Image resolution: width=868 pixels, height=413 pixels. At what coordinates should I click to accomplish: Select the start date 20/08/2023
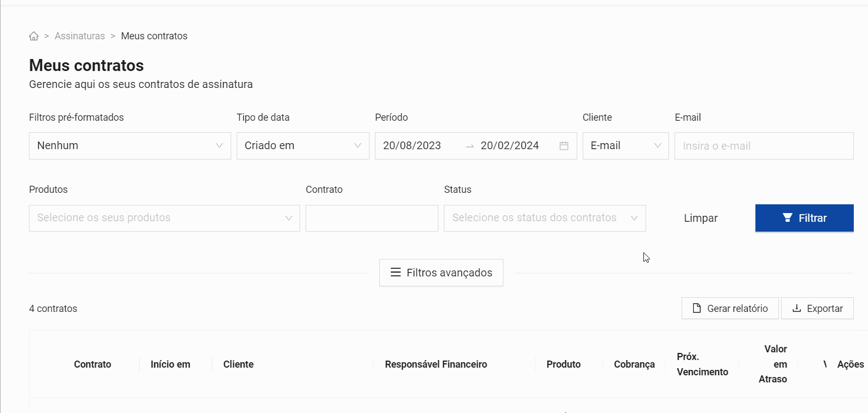[412, 146]
